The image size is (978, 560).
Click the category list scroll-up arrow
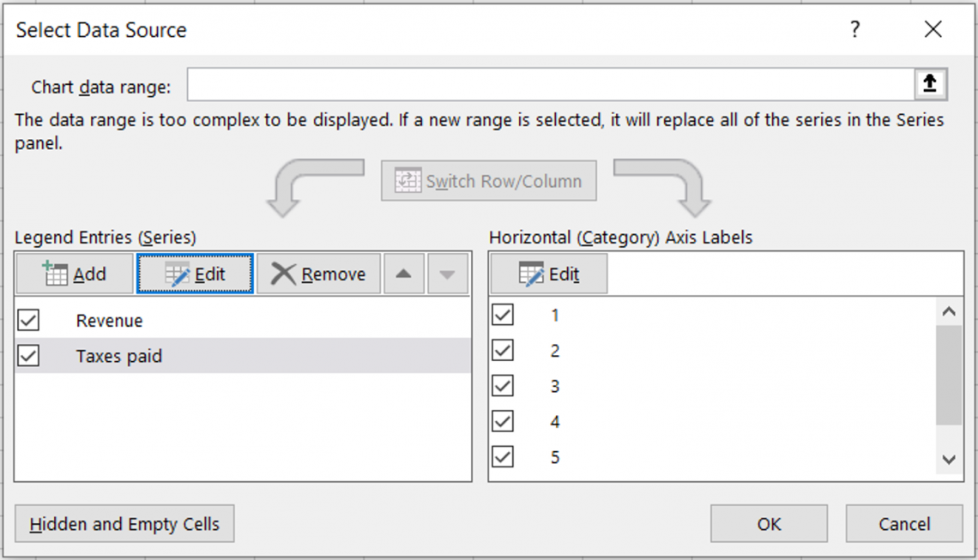tap(949, 311)
